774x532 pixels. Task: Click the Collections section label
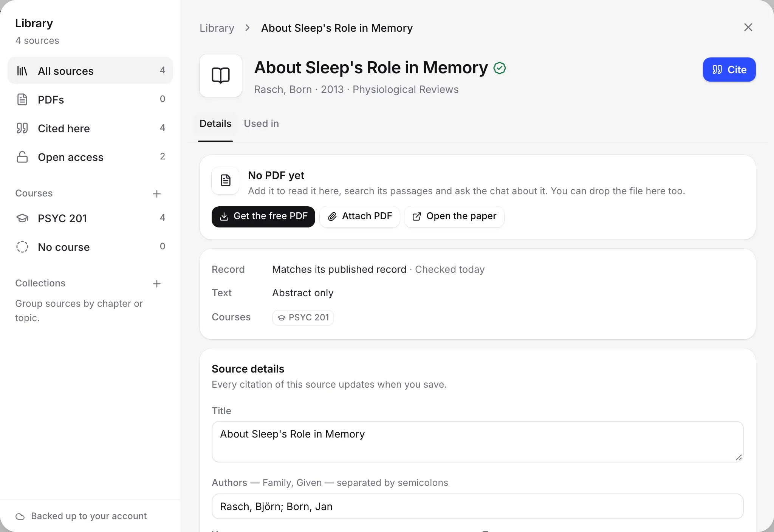(40, 283)
